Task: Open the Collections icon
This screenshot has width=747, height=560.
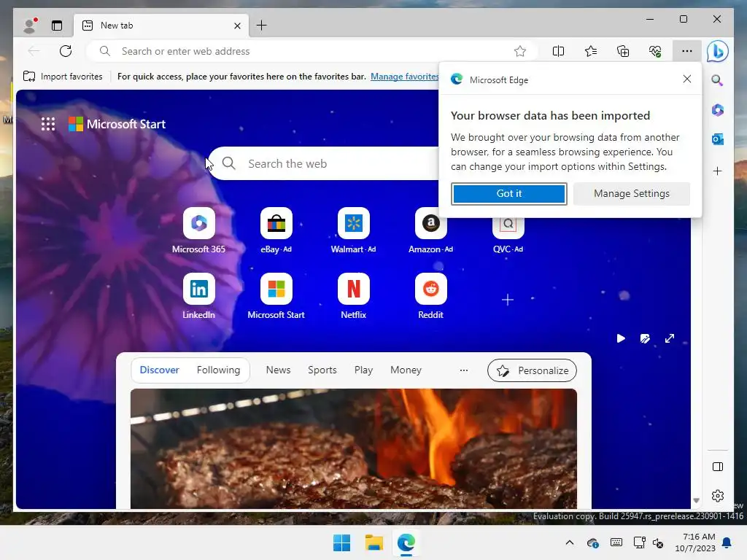Action: (x=623, y=51)
